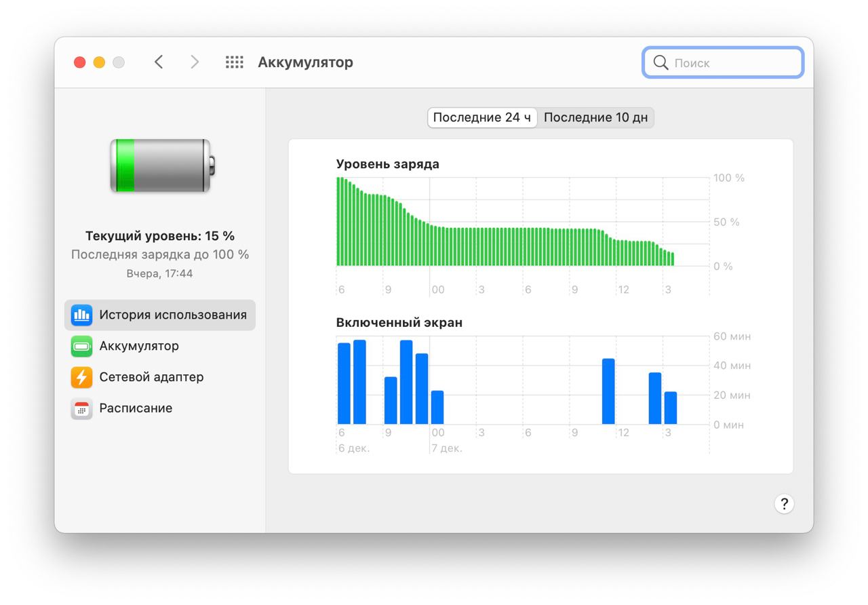Click Вчера, 17:44 timestamp
Viewport: 868px width, 605px height.
(160, 273)
